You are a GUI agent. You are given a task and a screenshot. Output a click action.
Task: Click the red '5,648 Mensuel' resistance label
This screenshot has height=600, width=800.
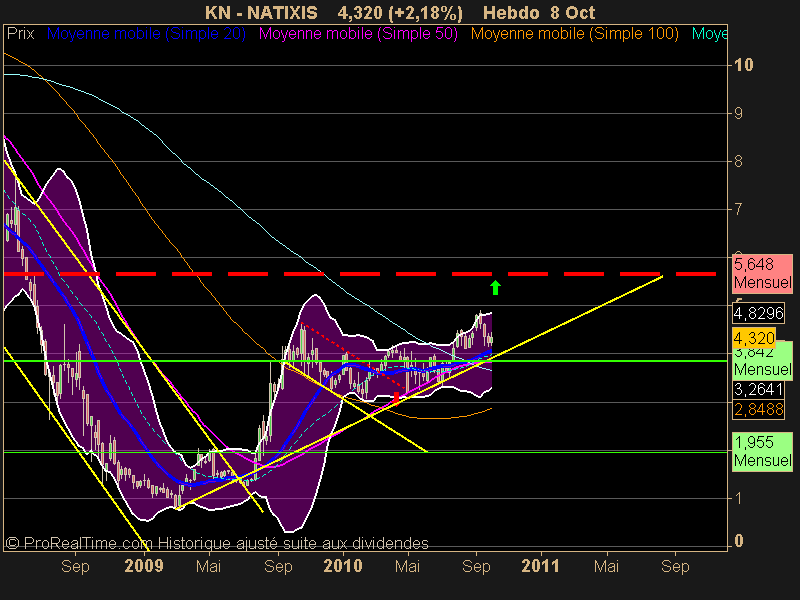tap(762, 273)
